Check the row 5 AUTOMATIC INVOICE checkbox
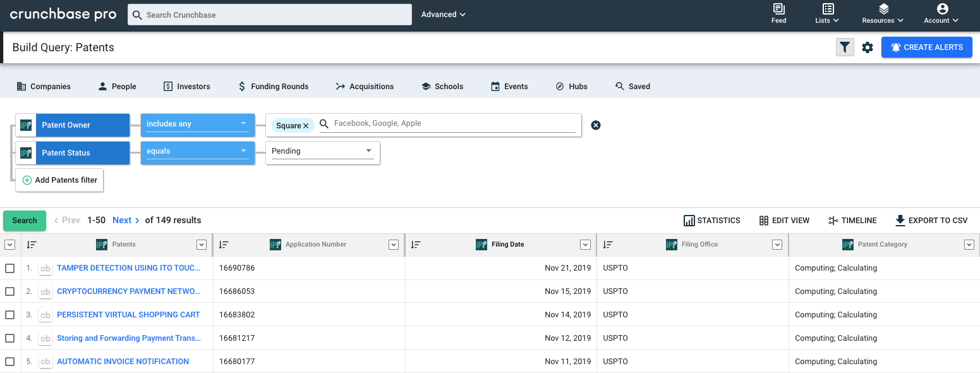This screenshot has height=373, width=980. [9, 362]
